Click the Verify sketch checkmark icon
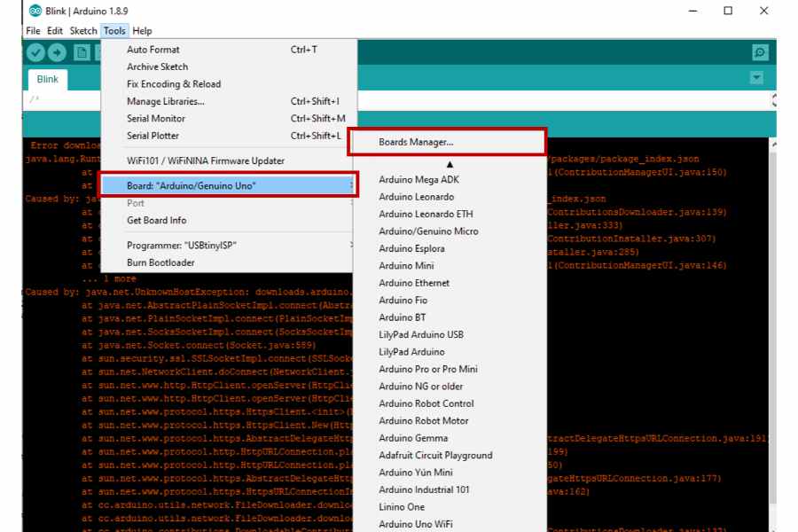798x532 pixels. 35,52
